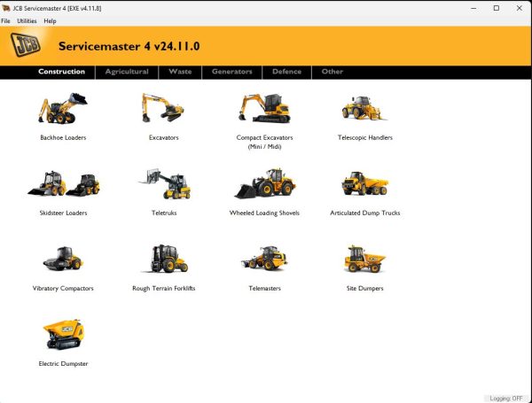
Task: Click the Vibratory Compactors text label
Action: tap(63, 289)
